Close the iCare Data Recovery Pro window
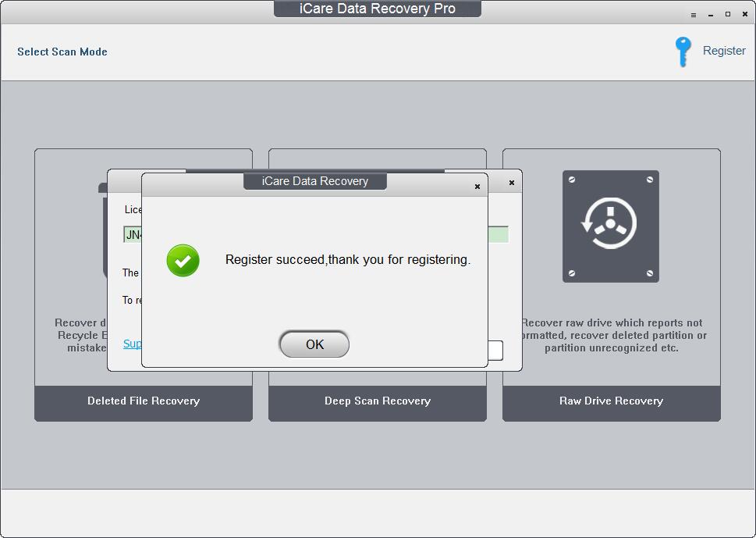 pos(745,15)
